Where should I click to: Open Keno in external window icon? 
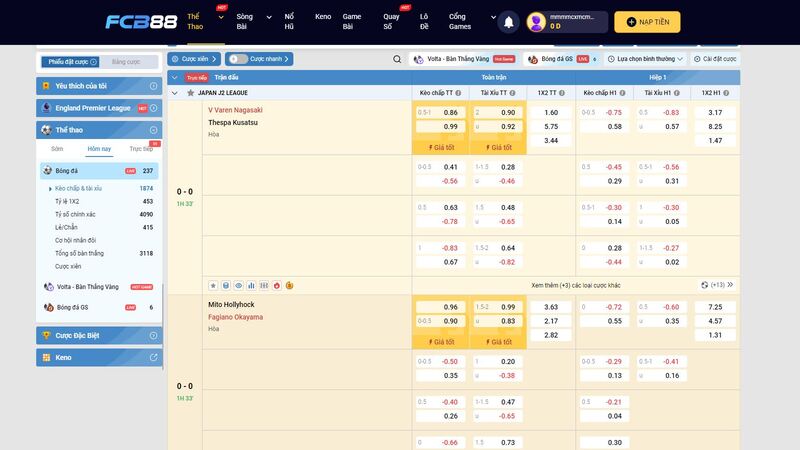click(x=153, y=358)
